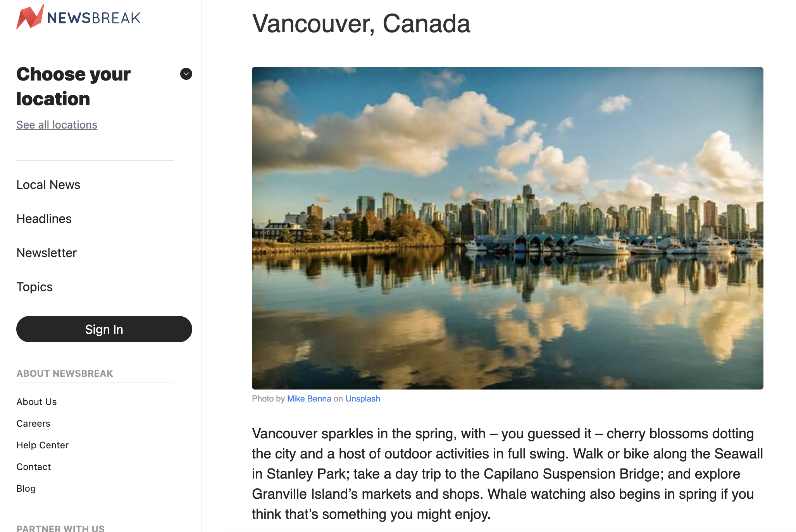
Task: Click the Choose your location heading
Action: click(x=74, y=86)
